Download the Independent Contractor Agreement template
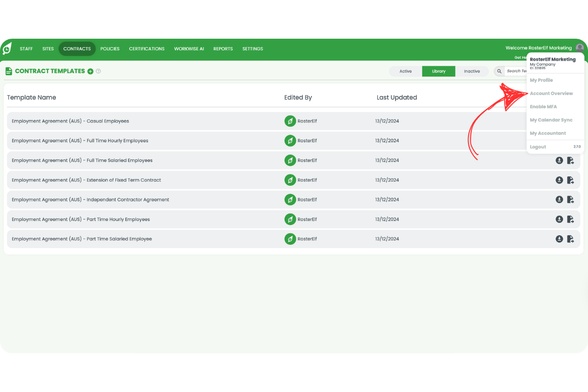This screenshot has width=588, height=392. point(559,199)
